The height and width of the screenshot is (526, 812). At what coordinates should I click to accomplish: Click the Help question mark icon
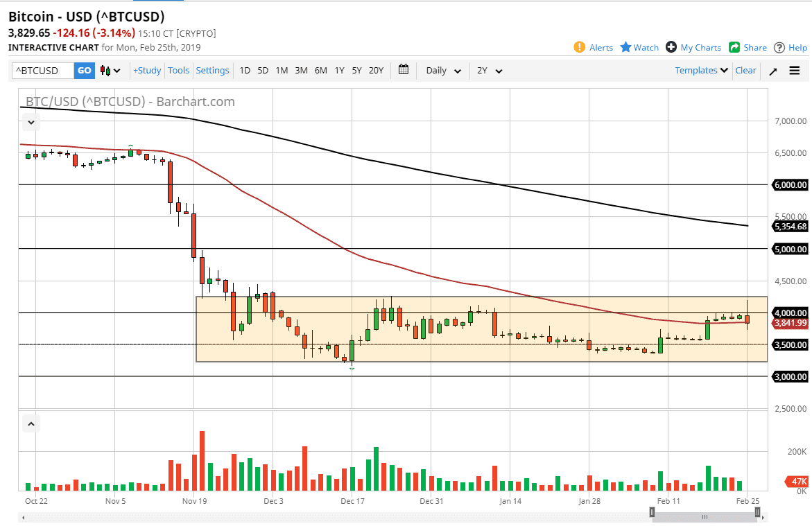tap(780, 47)
